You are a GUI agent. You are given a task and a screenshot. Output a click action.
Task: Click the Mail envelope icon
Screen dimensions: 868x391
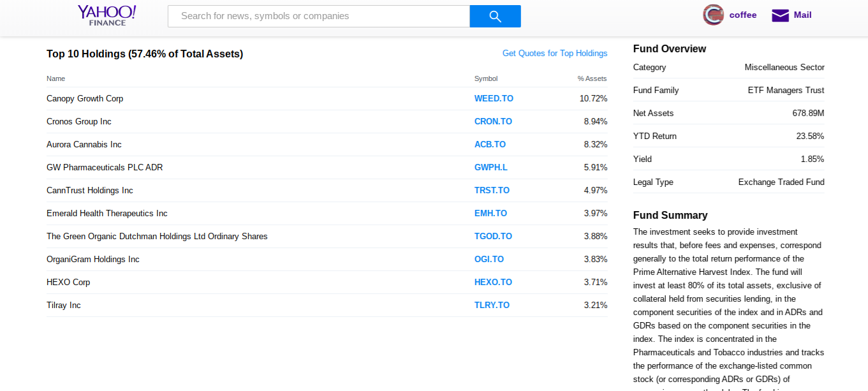(780, 15)
